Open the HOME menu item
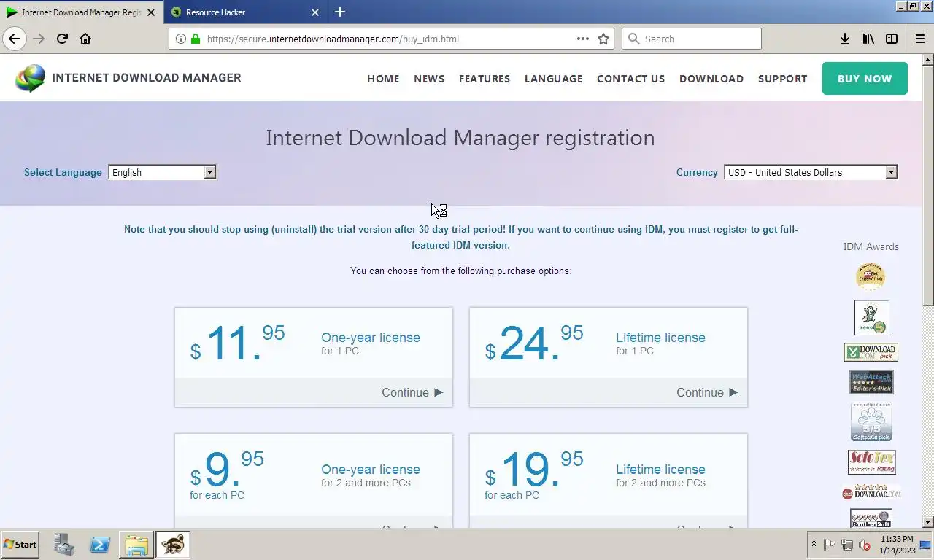Viewport: 934px width, 560px height. click(383, 79)
